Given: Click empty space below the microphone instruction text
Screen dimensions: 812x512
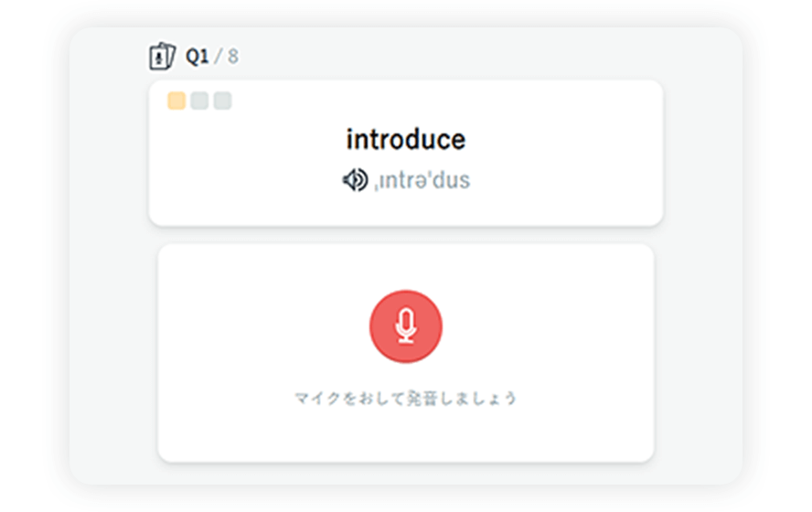Looking at the screenshot, I should (405, 434).
